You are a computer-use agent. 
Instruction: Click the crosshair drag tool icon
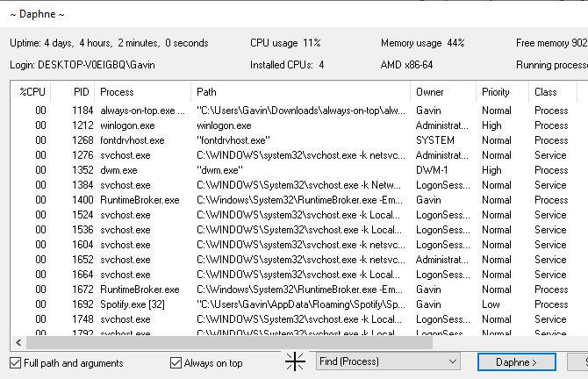(295, 361)
